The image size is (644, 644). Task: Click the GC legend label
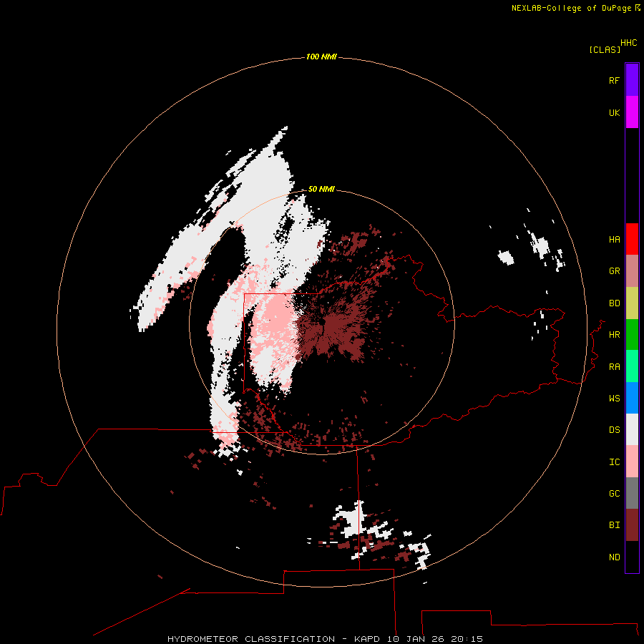(614, 493)
